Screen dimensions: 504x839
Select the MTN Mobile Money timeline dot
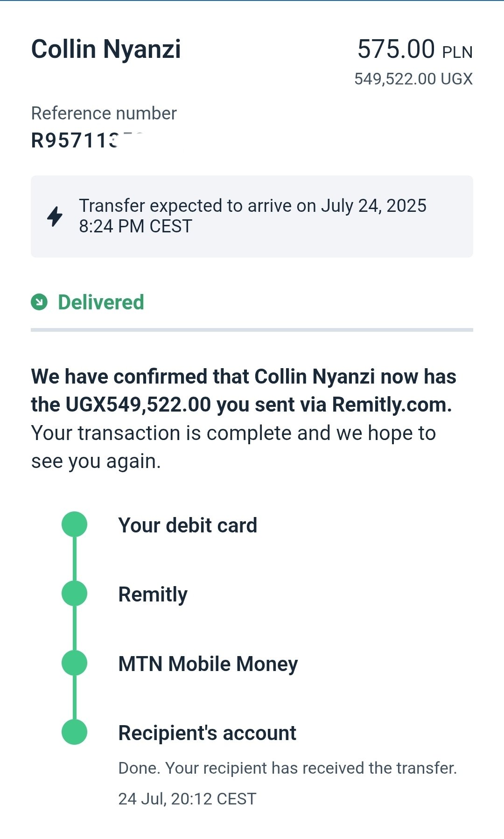coord(75,663)
